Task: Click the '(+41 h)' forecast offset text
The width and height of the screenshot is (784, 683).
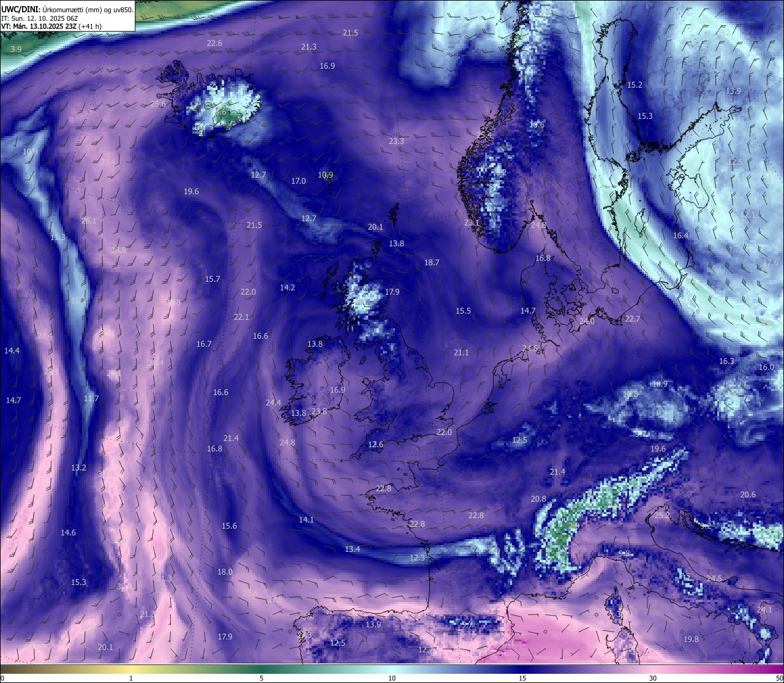Action: [x=90, y=26]
